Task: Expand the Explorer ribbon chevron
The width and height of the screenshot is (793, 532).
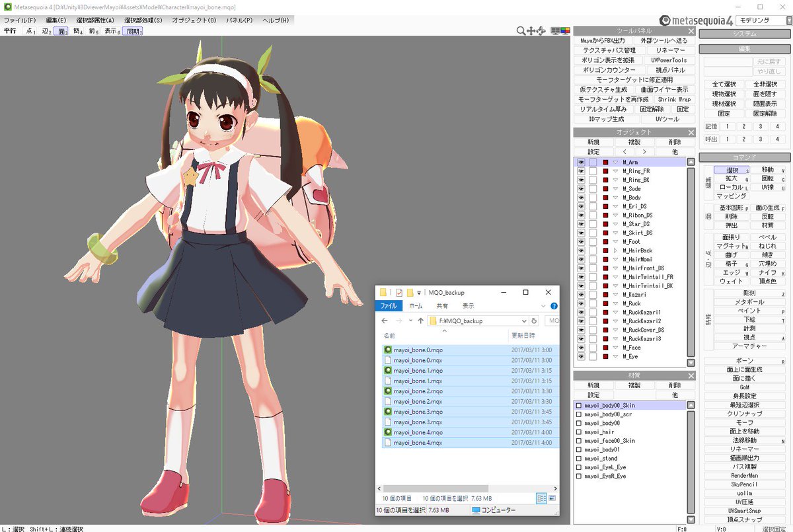Action: 545,306
